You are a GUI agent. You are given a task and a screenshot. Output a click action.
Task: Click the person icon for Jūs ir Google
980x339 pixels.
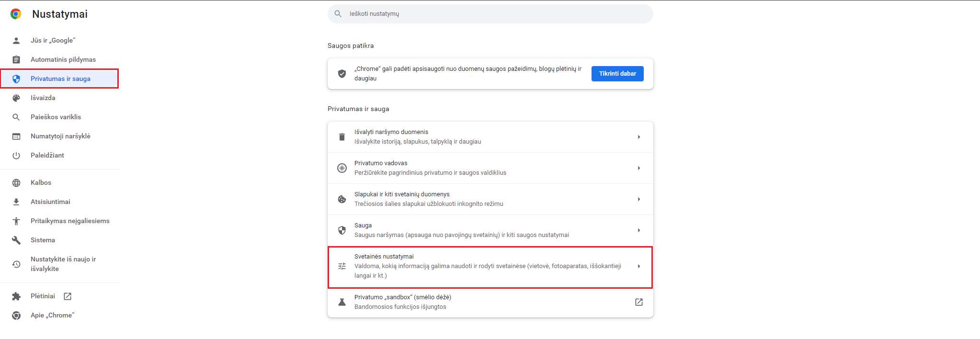[16, 41]
